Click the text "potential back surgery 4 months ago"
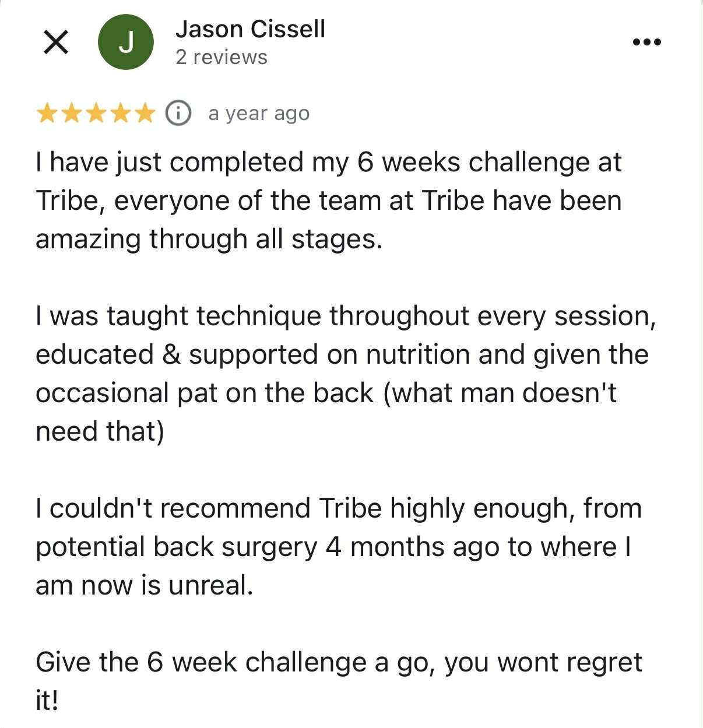The height and width of the screenshot is (728, 703). [269, 547]
